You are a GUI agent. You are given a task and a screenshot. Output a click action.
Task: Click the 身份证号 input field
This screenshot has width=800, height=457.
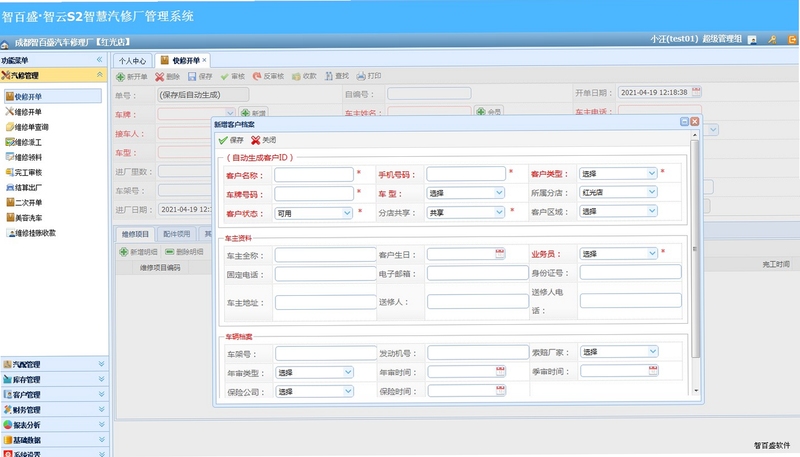coord(630,272)
